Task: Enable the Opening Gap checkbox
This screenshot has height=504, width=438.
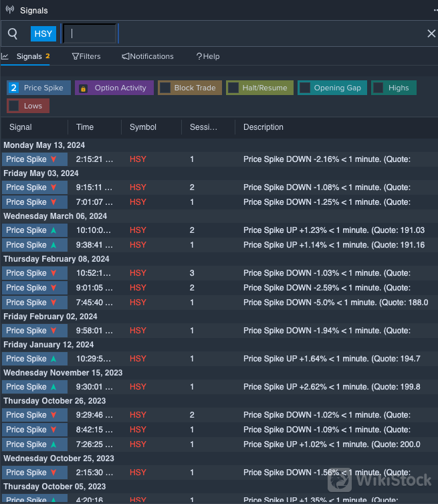Action: coord(305,88)
